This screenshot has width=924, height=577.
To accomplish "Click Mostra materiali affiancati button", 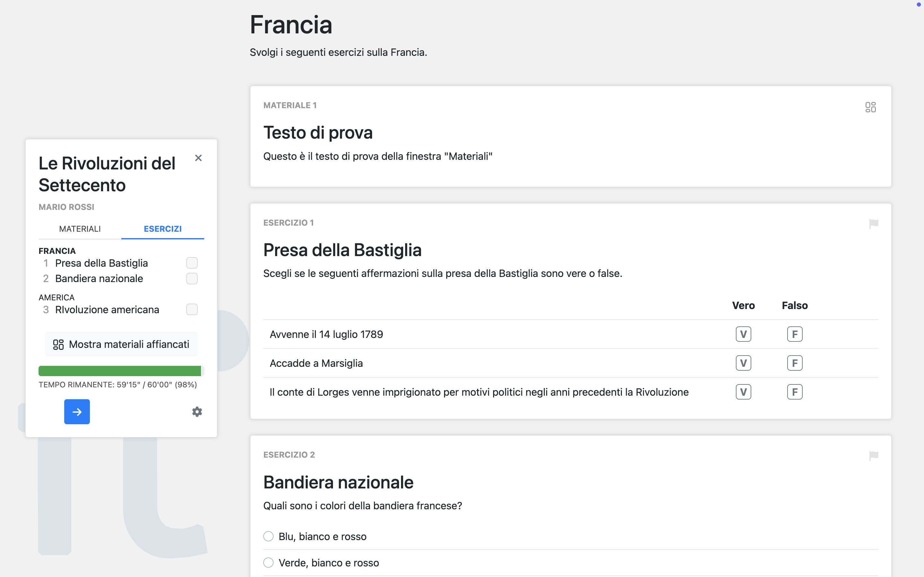I will click(x=121, y=344).
